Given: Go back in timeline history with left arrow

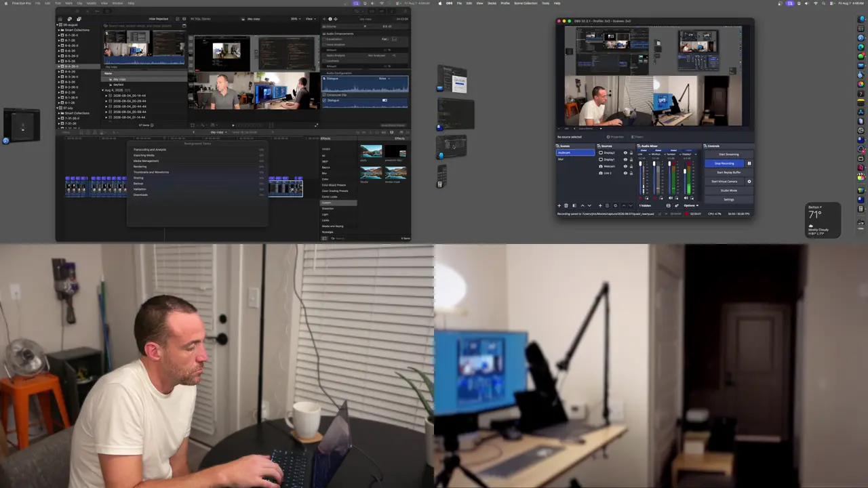Looking at the screenshot, I should tap(194, 132).
